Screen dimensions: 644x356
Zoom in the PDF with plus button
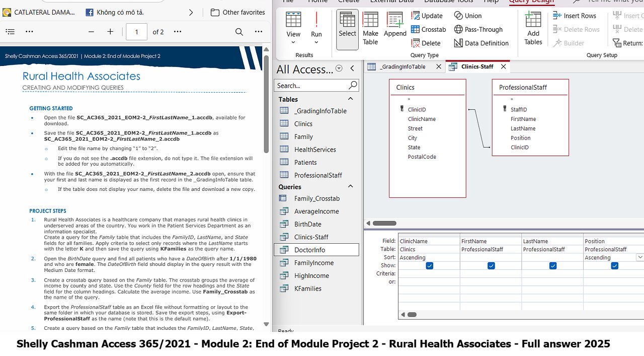[x=110, y=32]
